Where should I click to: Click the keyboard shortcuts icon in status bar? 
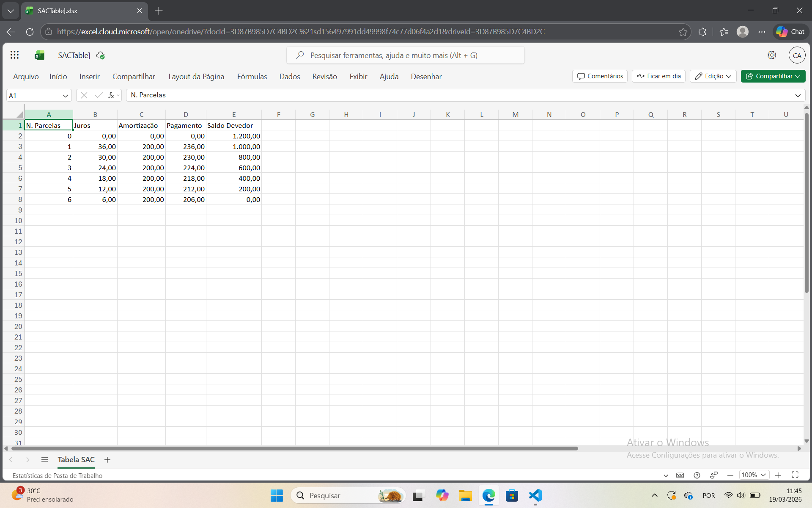(680, 475)
